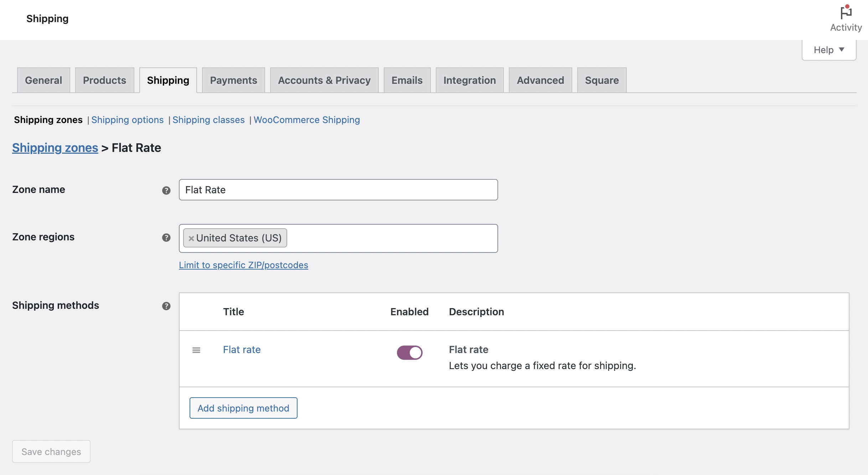Click the Title column header
Image resolution: width=868 pixels, height=475 pixels.
tap(233, 312)
